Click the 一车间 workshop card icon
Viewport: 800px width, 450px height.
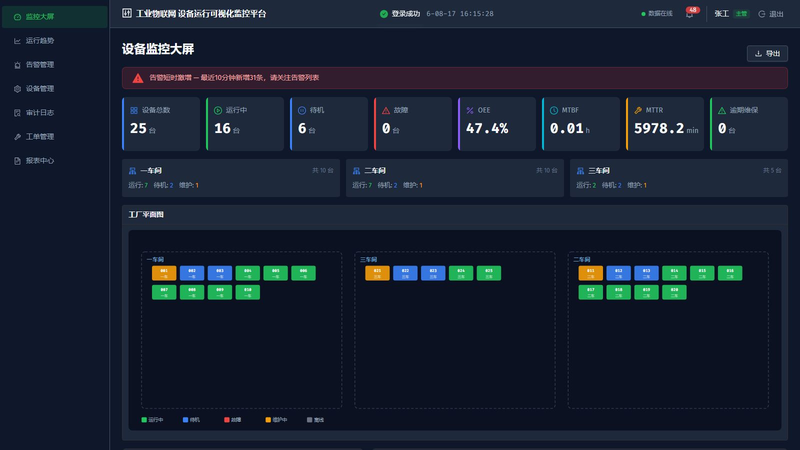pos(133,171)
